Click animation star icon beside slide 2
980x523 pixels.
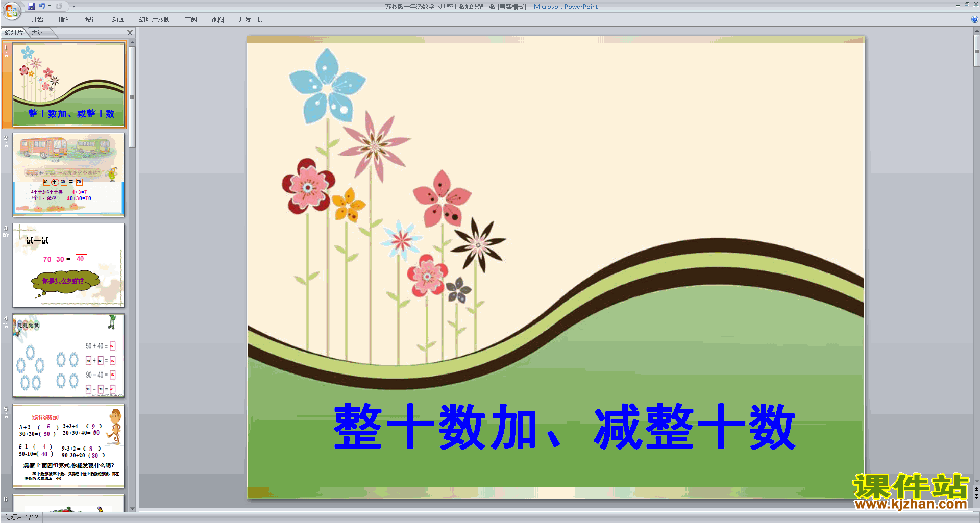click(6, 145)
